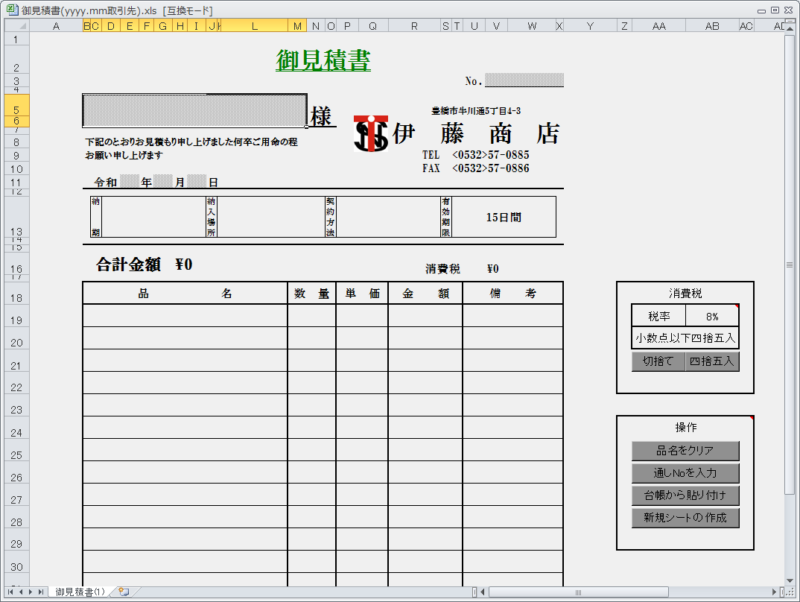Click the FAX number text
The height and width of the screenshot is (602, 800).
(476, 168)
